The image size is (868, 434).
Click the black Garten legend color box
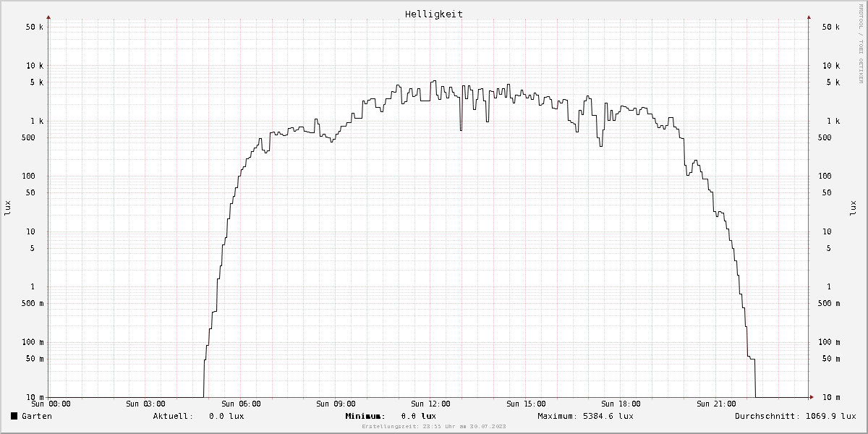[14, 416]
